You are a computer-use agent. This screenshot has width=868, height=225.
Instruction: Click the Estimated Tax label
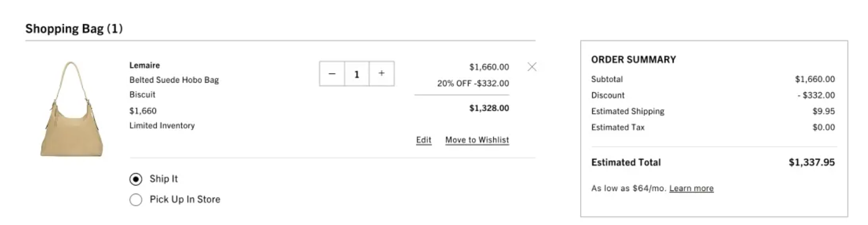(618, 127)
